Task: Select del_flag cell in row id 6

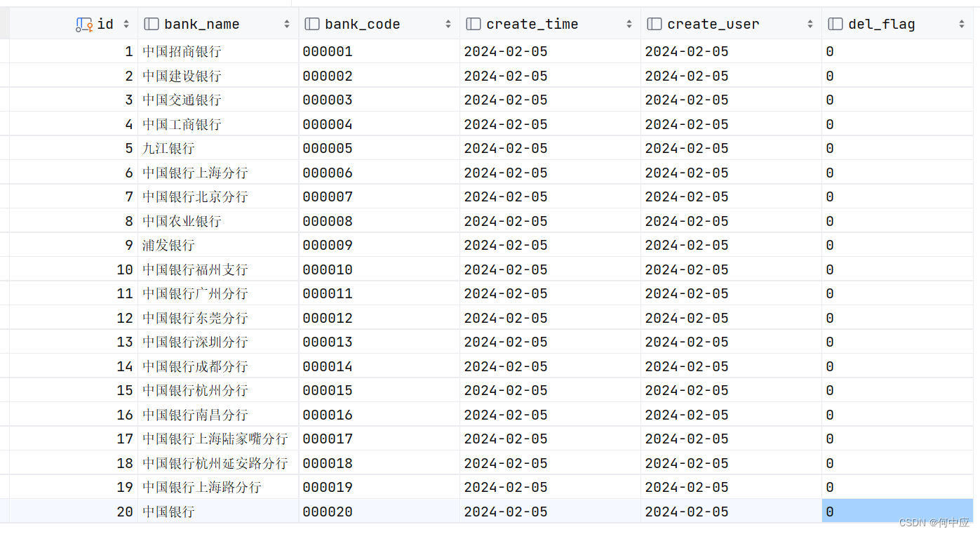Action: coord(898,173)
